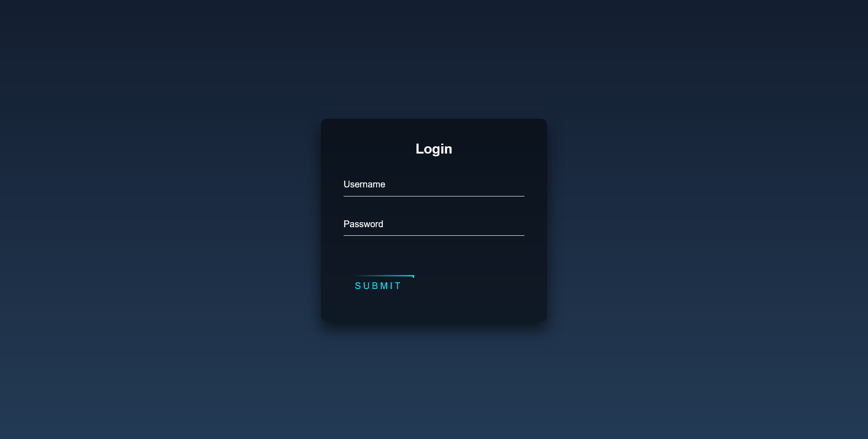This screenshot has height=439, width=868.
Task: Click page background left of login card
Action: point(158,220)
